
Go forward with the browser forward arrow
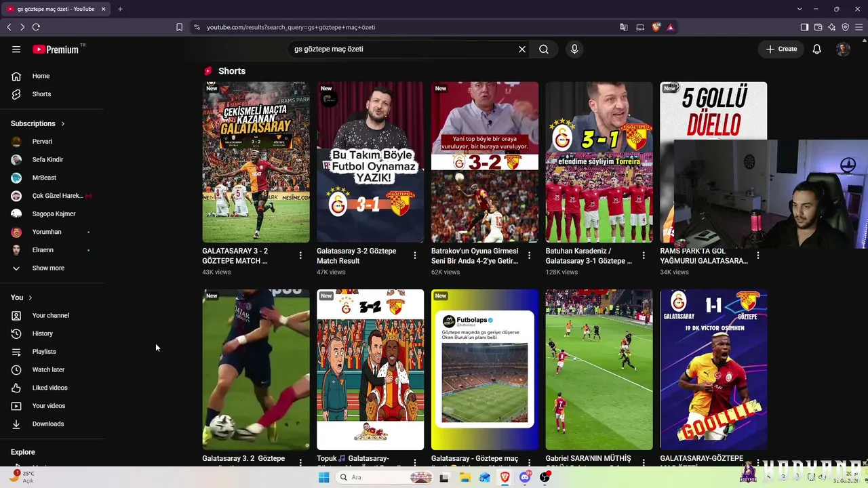tap(22, 27)
